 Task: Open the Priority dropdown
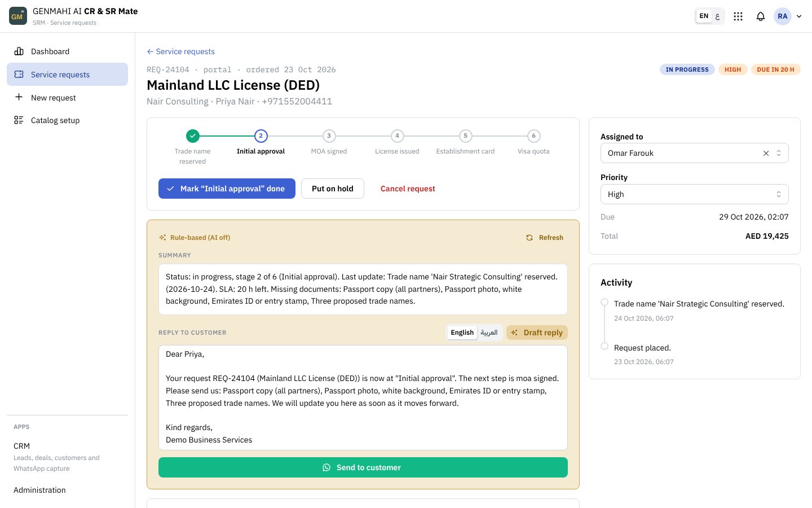(x=695, y=194)
